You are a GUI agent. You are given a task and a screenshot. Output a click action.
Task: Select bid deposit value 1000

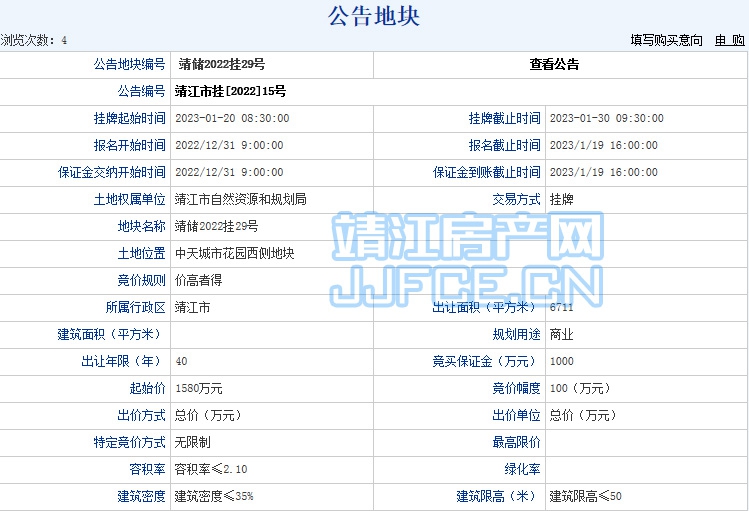(562, 362)
